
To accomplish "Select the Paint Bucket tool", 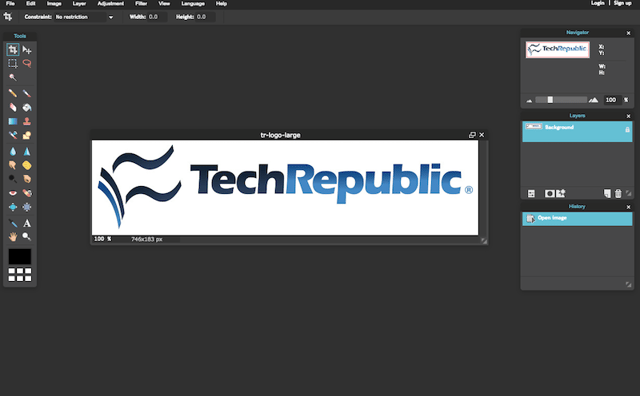I will click(27, 107).
